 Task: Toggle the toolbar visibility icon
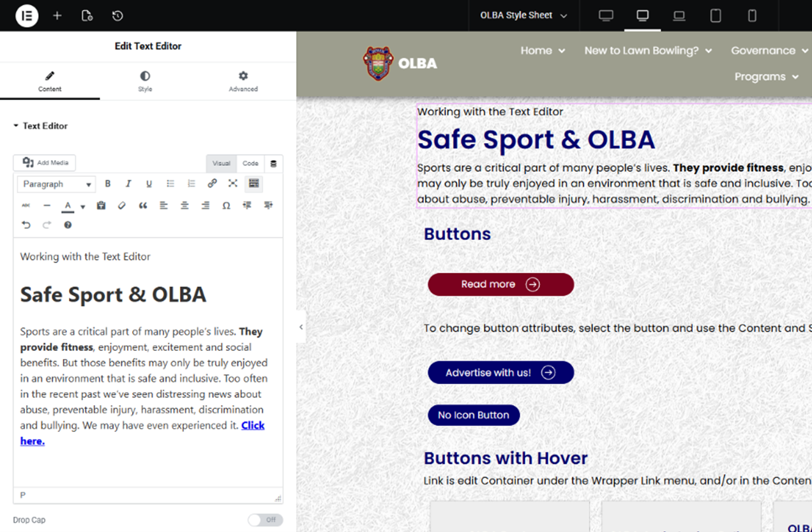click(253, 184)
